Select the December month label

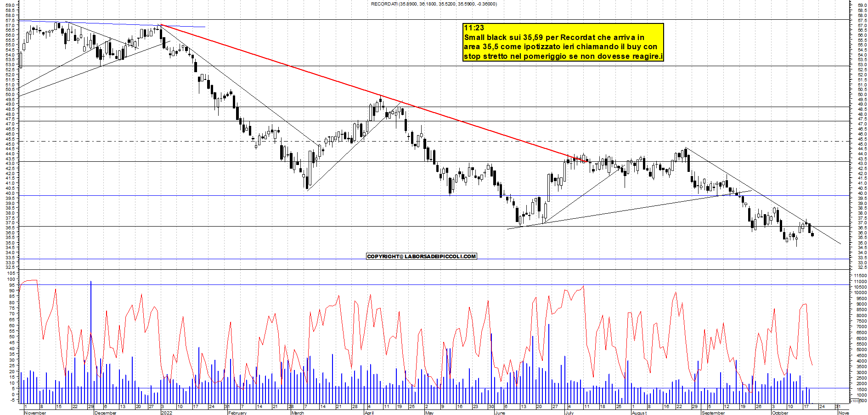105,413
